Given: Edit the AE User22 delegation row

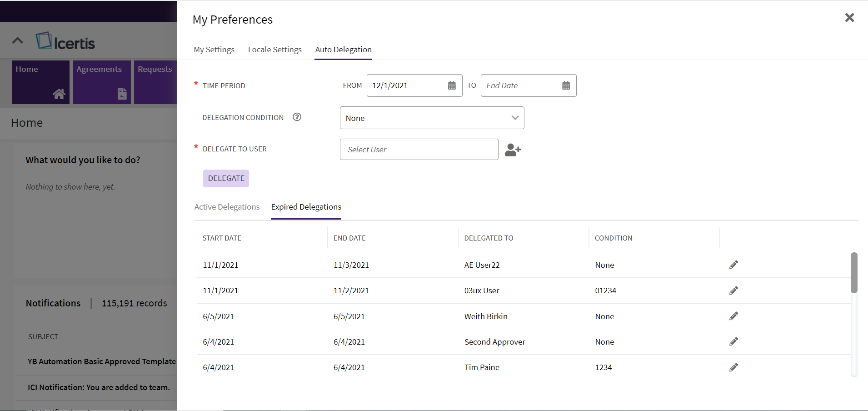Looking at the screenshot, I should click(733, 265).
